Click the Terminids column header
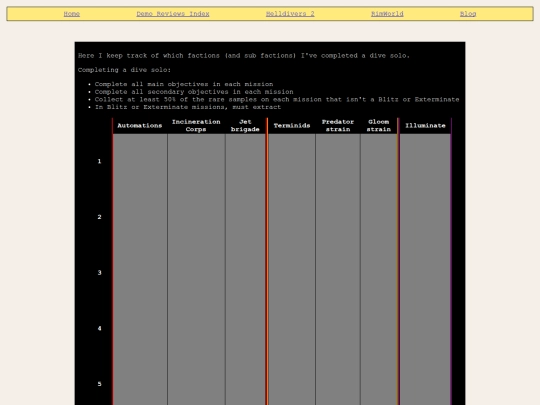The height and width of the screenshot is (405, 540). coord(292,126)
